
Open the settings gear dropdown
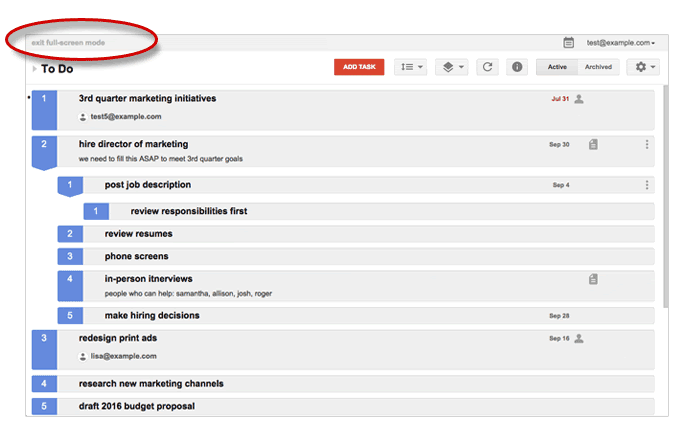[643, 67]
